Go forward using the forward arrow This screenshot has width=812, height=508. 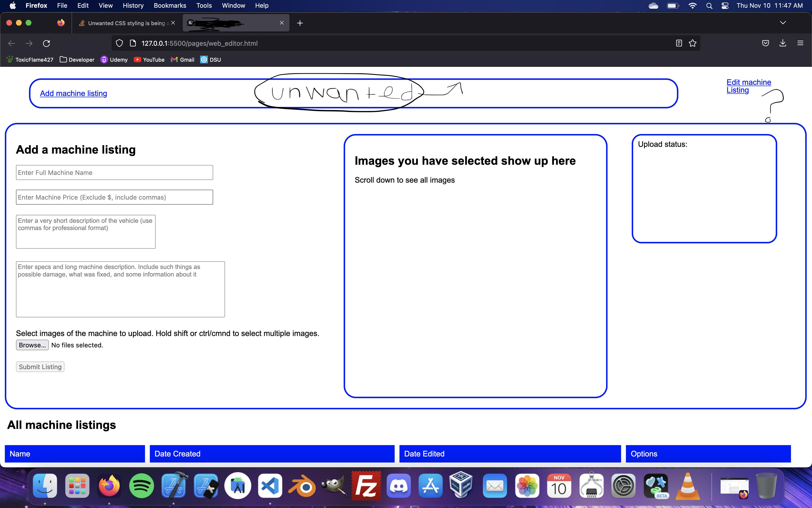pos(29,43)
